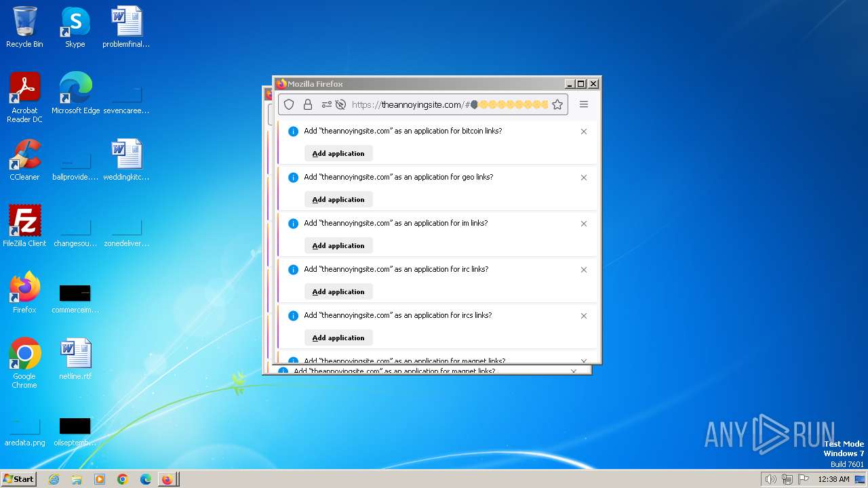Select the oilseptemb desktop file
Screen dimensions: 868x488
75,431
